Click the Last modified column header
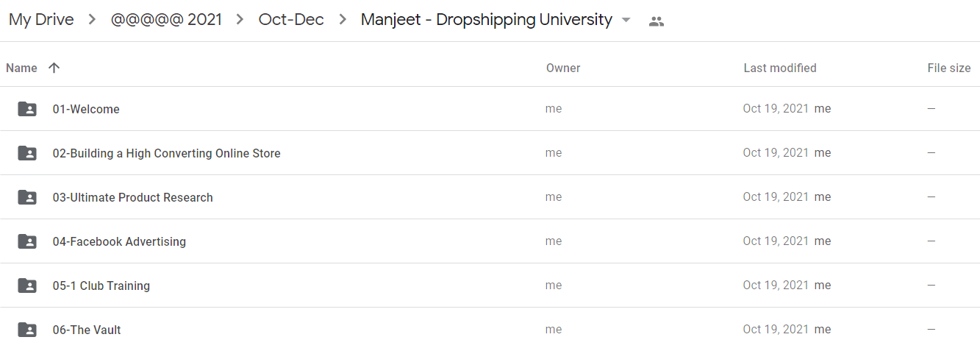Image resolution: width=980 pixels, height=351 pixels. point(780,68)
